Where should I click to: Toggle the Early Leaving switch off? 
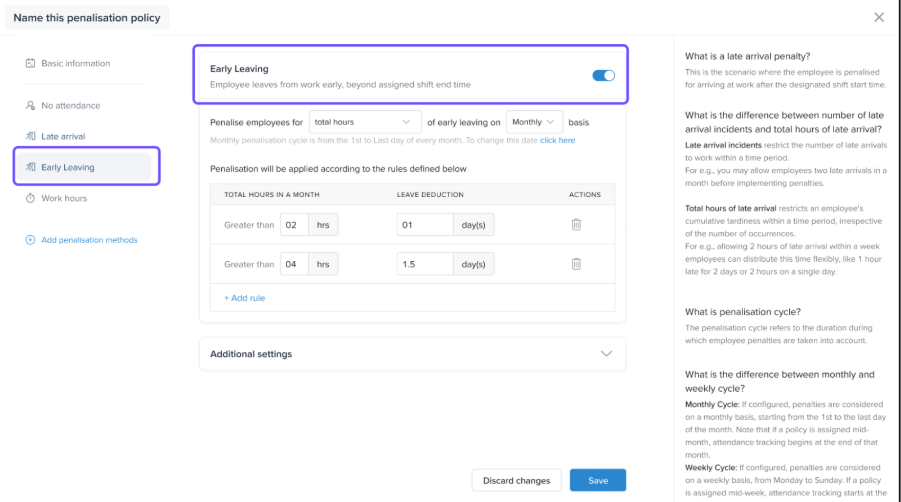tap(603, 75)
